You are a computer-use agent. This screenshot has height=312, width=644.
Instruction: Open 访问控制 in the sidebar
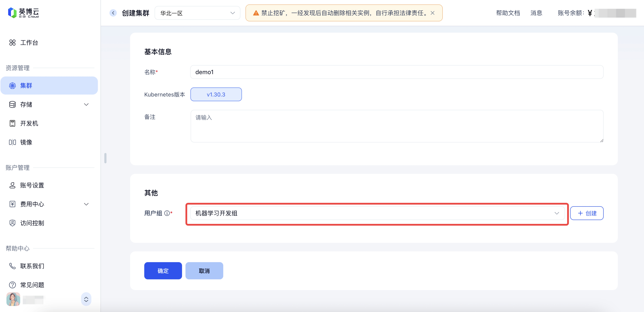coord(49,223)
